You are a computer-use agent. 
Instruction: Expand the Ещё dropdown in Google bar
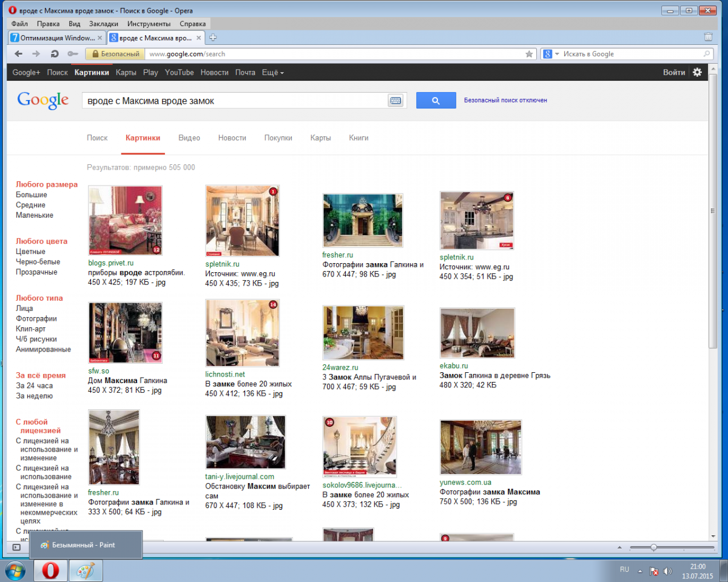(272, 73)
